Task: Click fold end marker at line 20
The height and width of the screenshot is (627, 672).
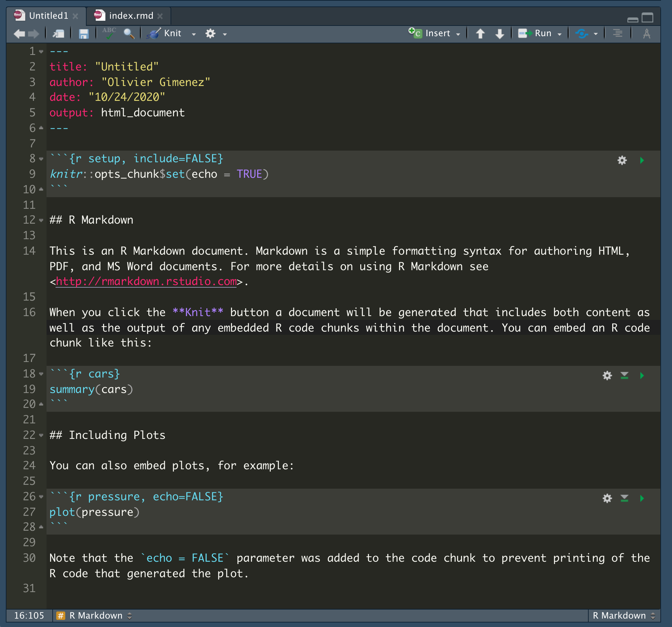Action: point(41,404)
